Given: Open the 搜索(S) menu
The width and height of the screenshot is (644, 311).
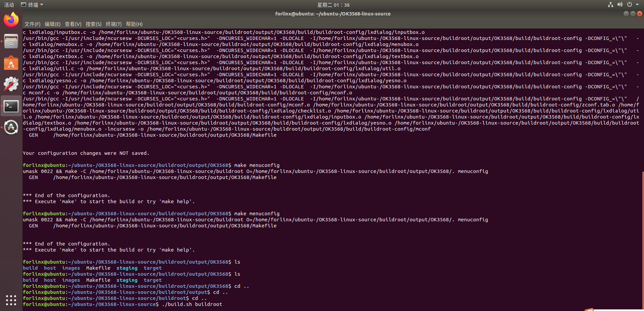Looking at the screenshot, I should click(x=93, y=24).
